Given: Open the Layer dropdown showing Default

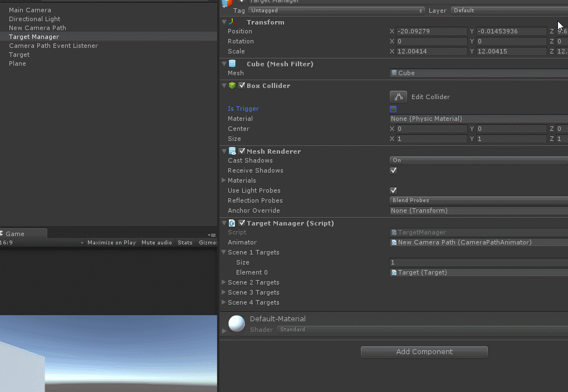Looking at the screenshot, I should click(x=510, y=11).
